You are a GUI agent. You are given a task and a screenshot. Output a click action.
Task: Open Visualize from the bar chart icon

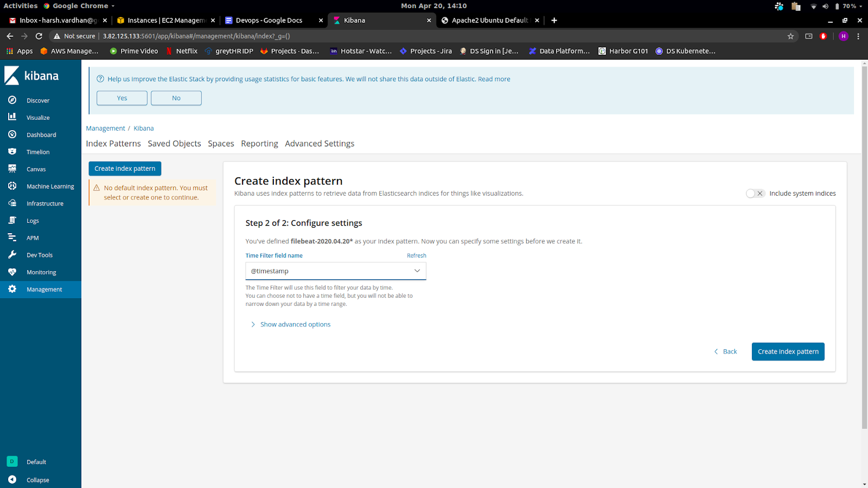pos(12,117)
